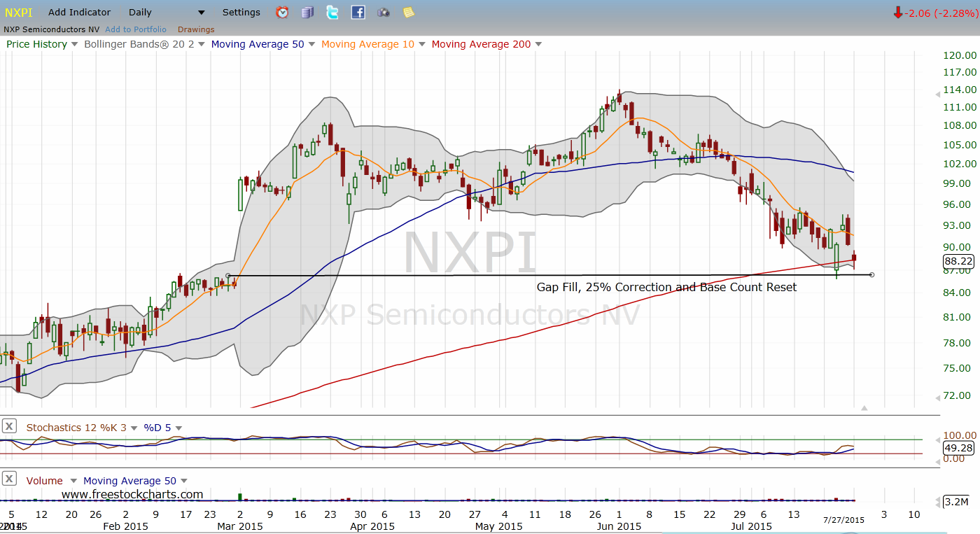Open the yellow sticky note icon
The width and height of the screenshot is (980, 534).
click(x=409, y=12)
